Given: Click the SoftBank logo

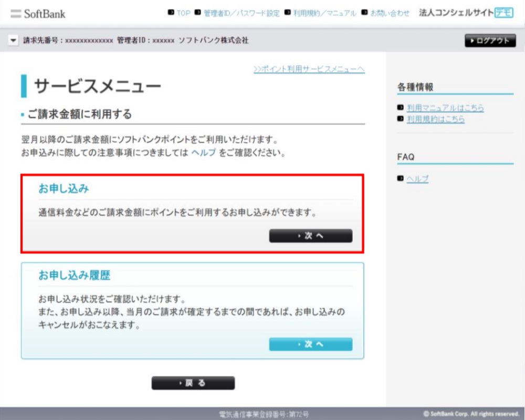Looking at the screenshot, I should [x=45, y=14].
